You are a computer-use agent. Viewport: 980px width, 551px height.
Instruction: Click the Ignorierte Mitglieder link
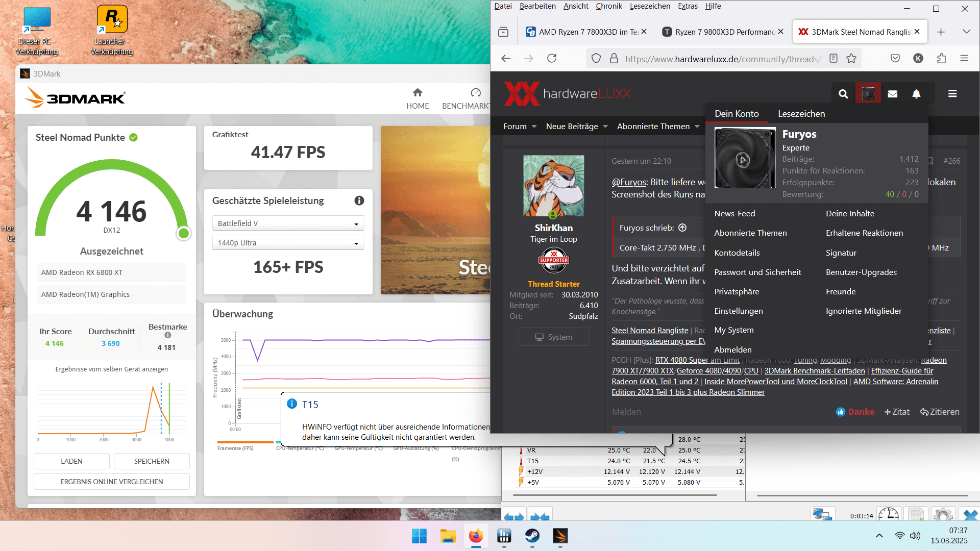pyautogui.click(x=864, y=311)
